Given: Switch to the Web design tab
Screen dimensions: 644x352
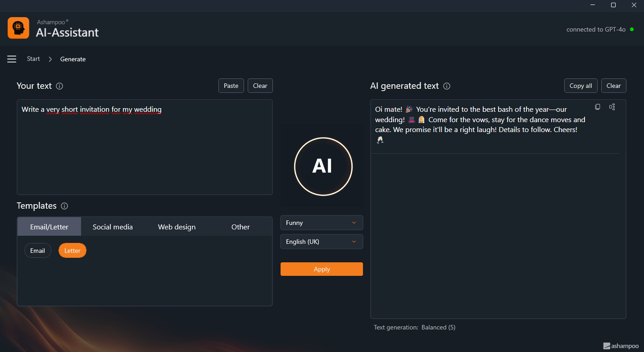Looking at the screenshot, I should pos(177,227).
